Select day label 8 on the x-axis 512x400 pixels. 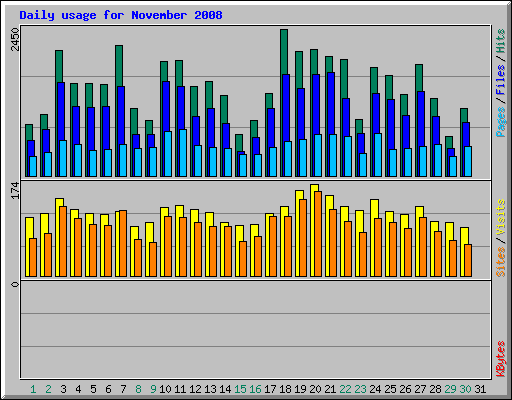tap(138, 389)
